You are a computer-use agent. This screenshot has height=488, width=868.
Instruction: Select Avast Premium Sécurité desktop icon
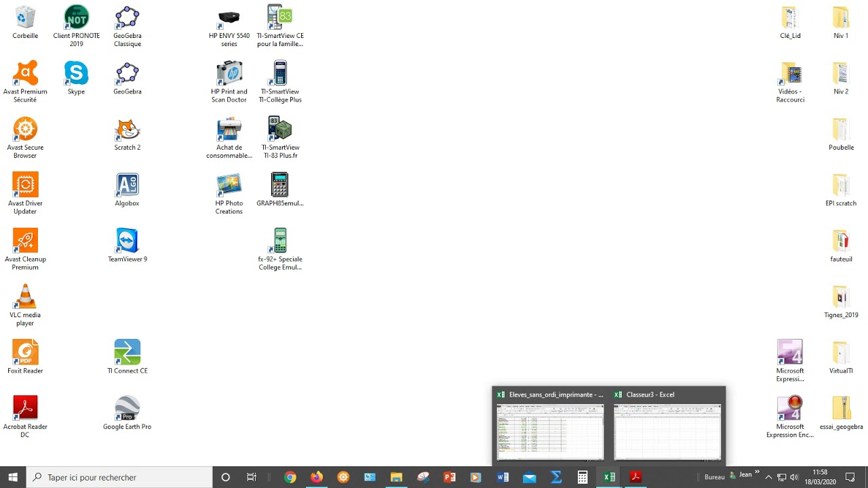pos(25,82)
